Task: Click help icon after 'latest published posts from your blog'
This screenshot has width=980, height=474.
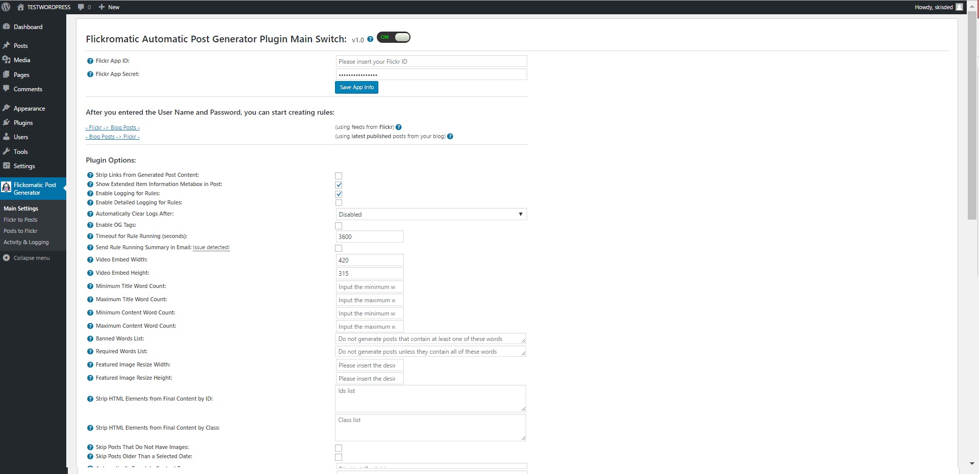Action: pos(450,137)
